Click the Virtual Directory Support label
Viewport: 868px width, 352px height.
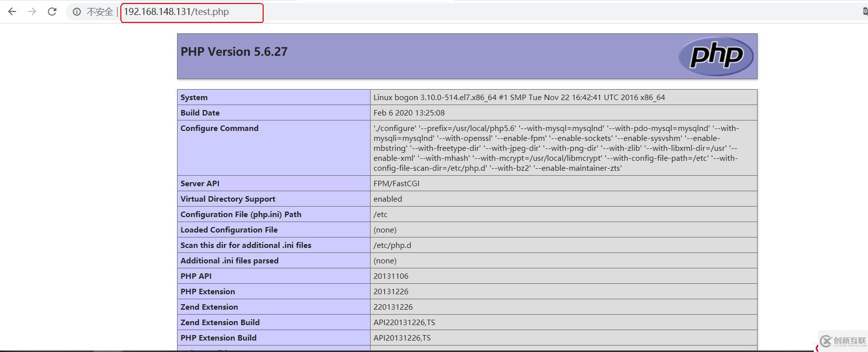point(228,199)
